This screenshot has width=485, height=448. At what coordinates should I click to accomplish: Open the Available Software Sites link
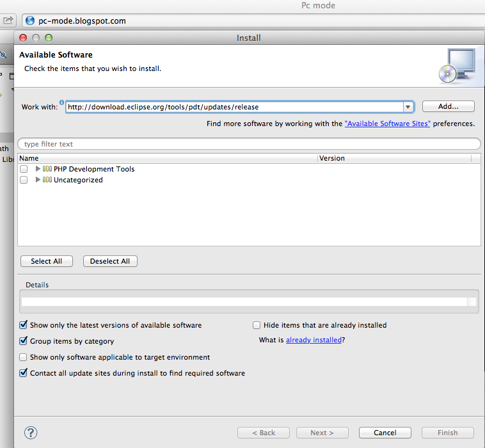tap(387, 124)
